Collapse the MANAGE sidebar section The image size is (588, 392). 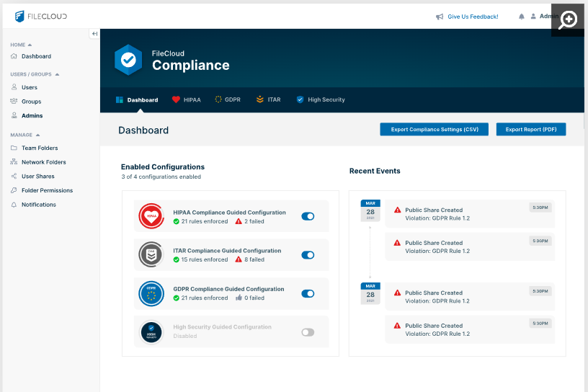tap(38, 135)
